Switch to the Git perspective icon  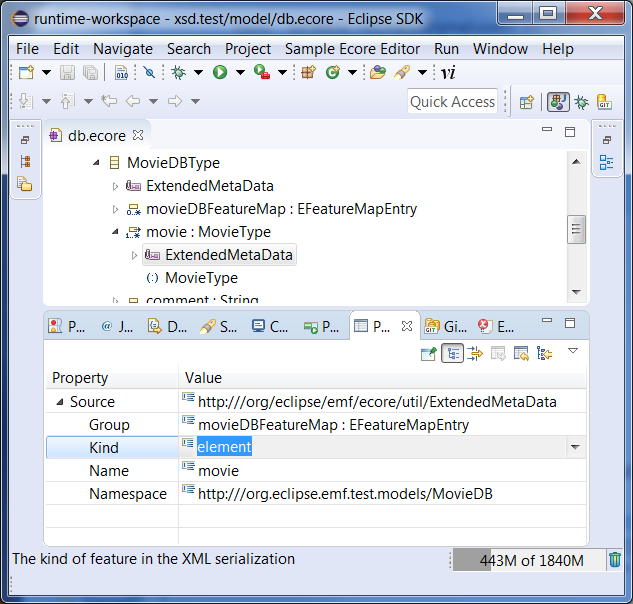point(604,102)
